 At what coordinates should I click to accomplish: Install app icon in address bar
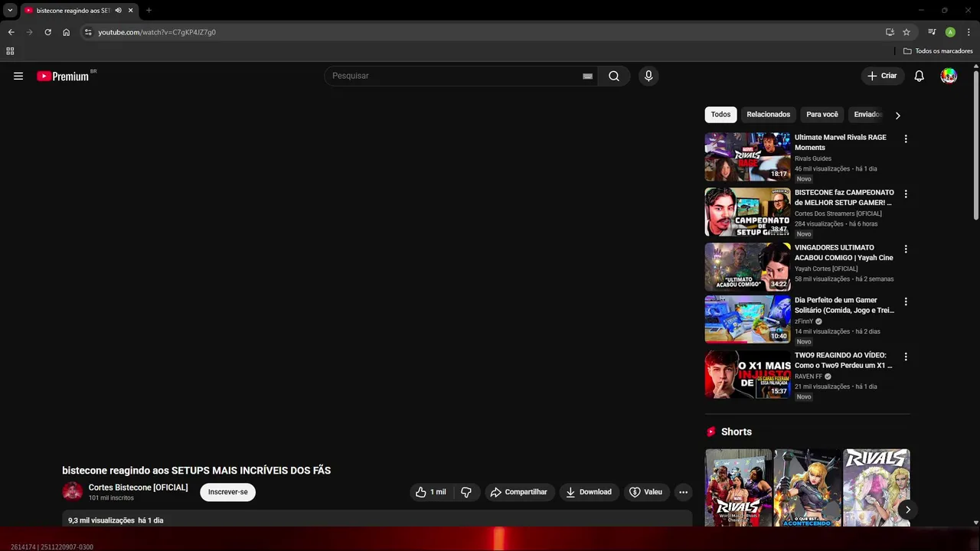(890, 32)
